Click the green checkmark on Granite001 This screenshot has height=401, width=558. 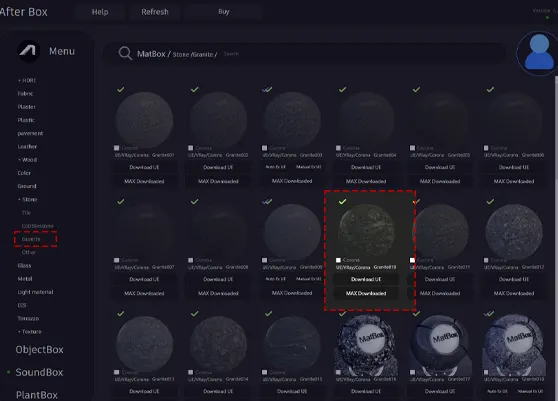tap(121, 89)
